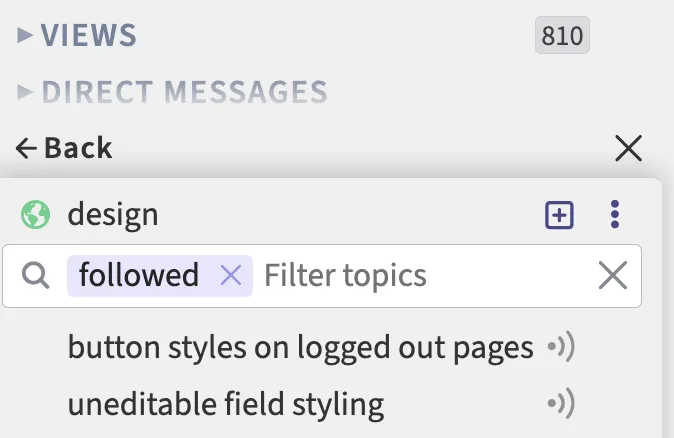The width and height of the screenshot is (674, 438).
Task: Remove the followed filter pill
Action: coord(231,275)
